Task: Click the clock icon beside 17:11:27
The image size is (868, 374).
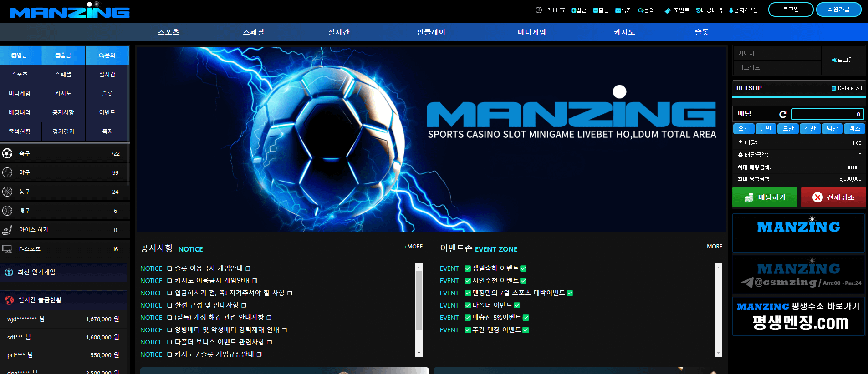Action: coord(539,10)
